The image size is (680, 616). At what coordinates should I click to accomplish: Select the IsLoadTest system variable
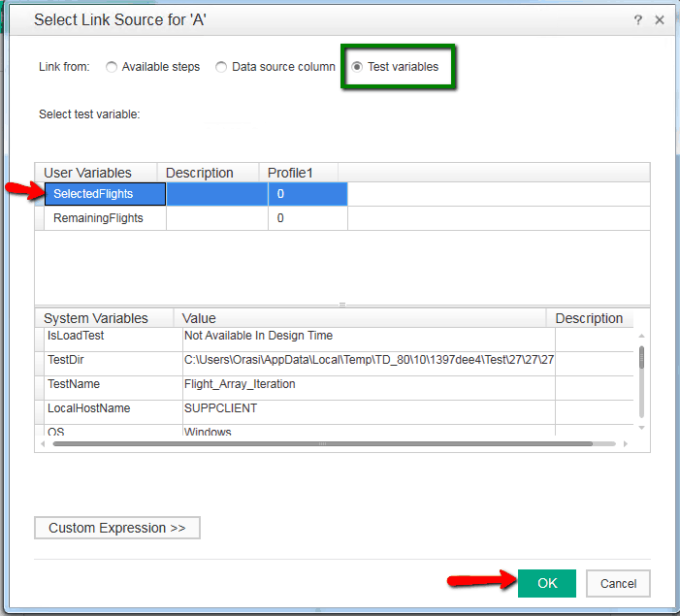tap(113, 340)
